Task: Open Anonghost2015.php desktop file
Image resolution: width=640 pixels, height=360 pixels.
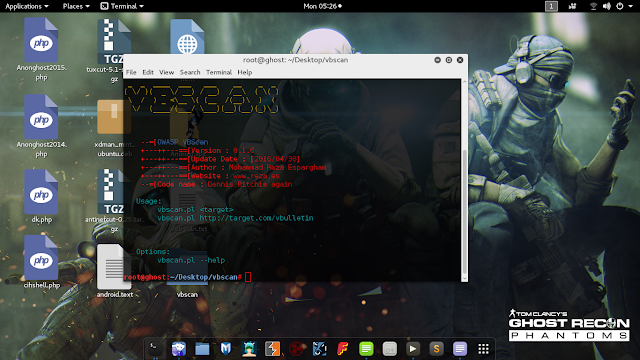Action: point(41,49)
